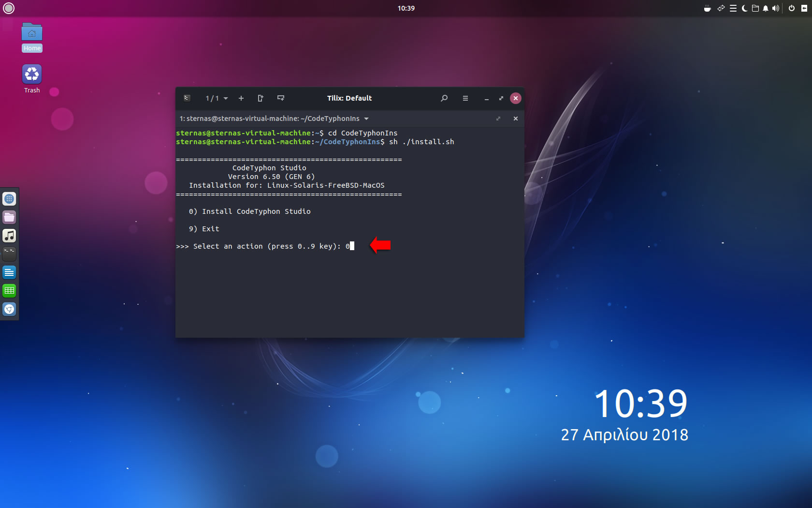Click the 'Installation for: Linux-Solaris-FreeBSD-MacOS' line

(287, 185)
